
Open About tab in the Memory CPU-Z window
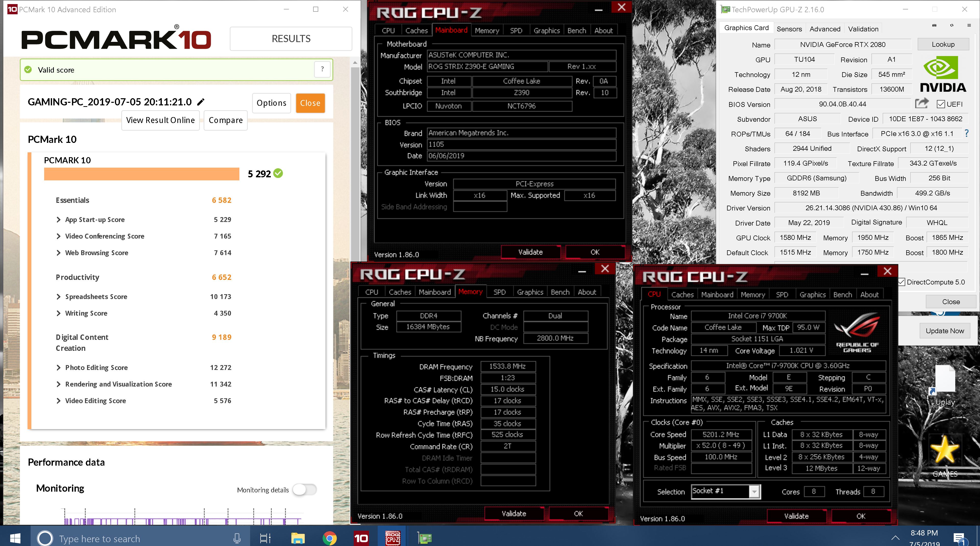point(587,292)
